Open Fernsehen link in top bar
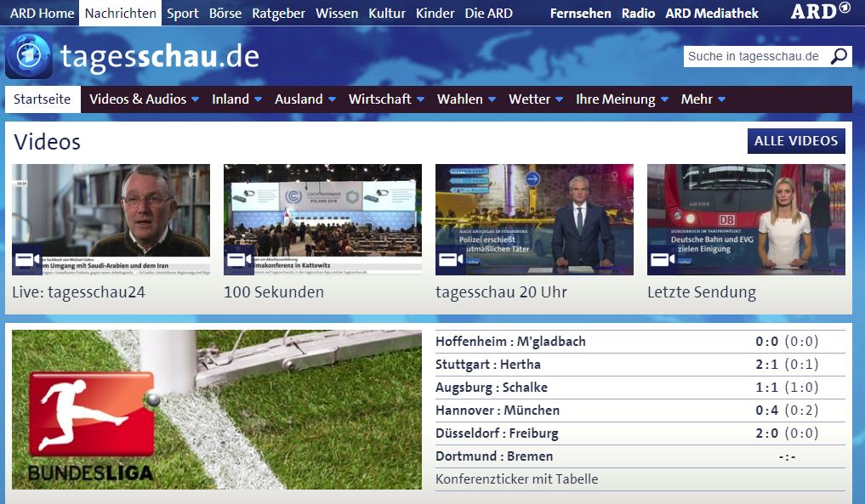The width and height of the screenshot is (865, 504). coord(580,14)
